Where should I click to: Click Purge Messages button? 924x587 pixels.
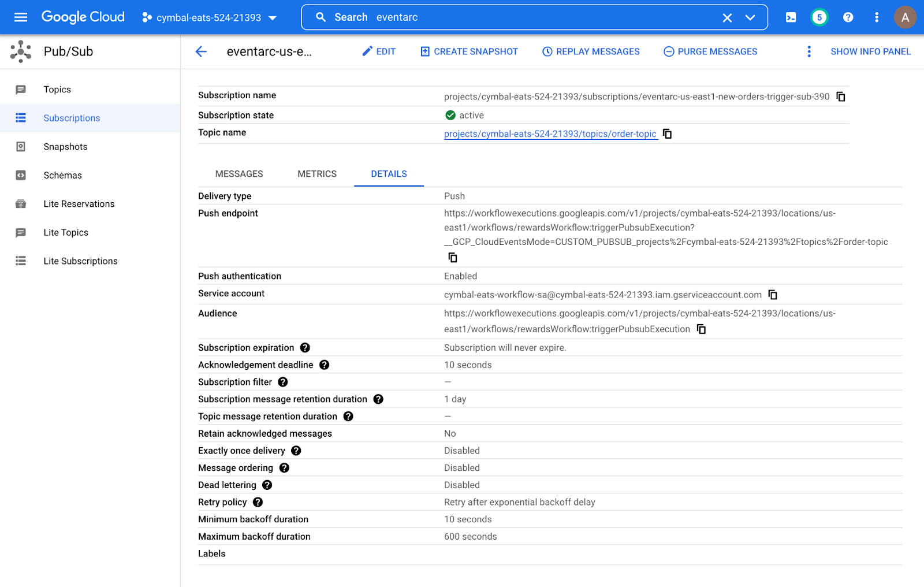click(x=710, y=51)
